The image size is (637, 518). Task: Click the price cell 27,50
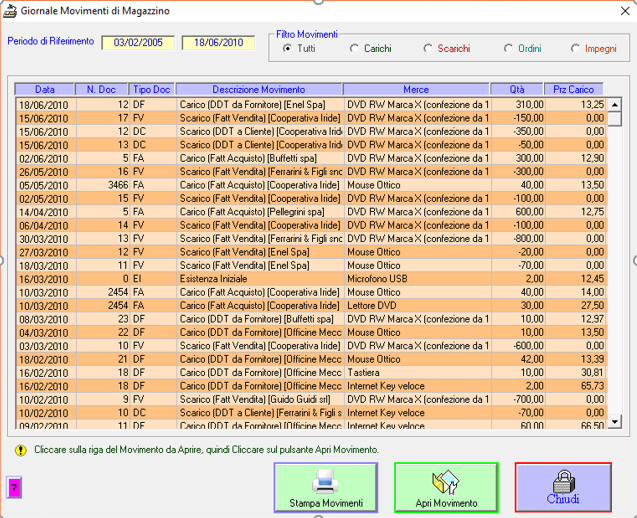click(576, 306)
